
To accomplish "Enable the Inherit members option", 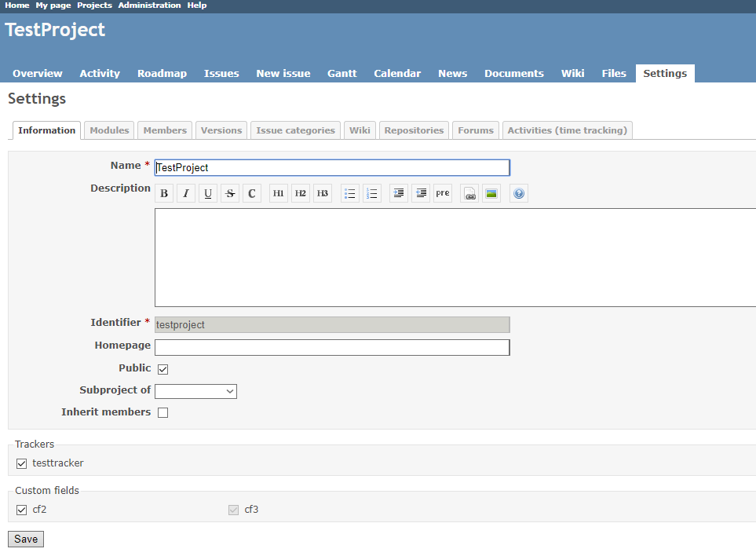I will 163,412.
